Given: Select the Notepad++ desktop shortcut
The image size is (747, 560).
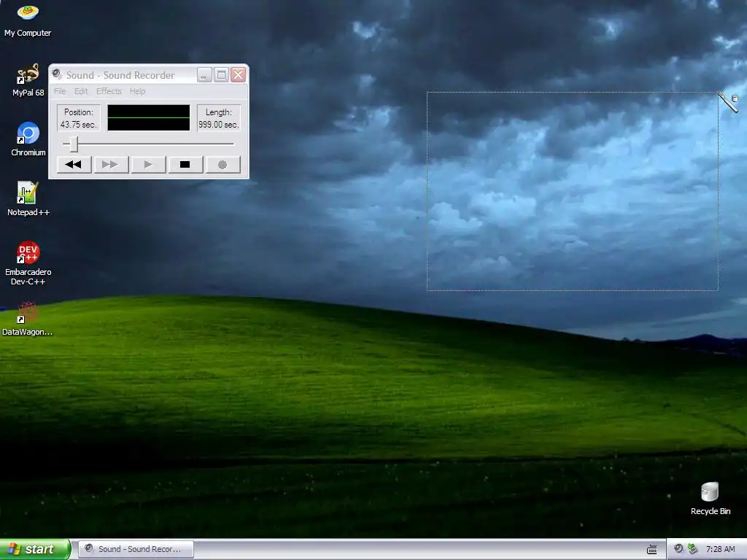Looking at the screenshot, I should [x=28, y=199].
